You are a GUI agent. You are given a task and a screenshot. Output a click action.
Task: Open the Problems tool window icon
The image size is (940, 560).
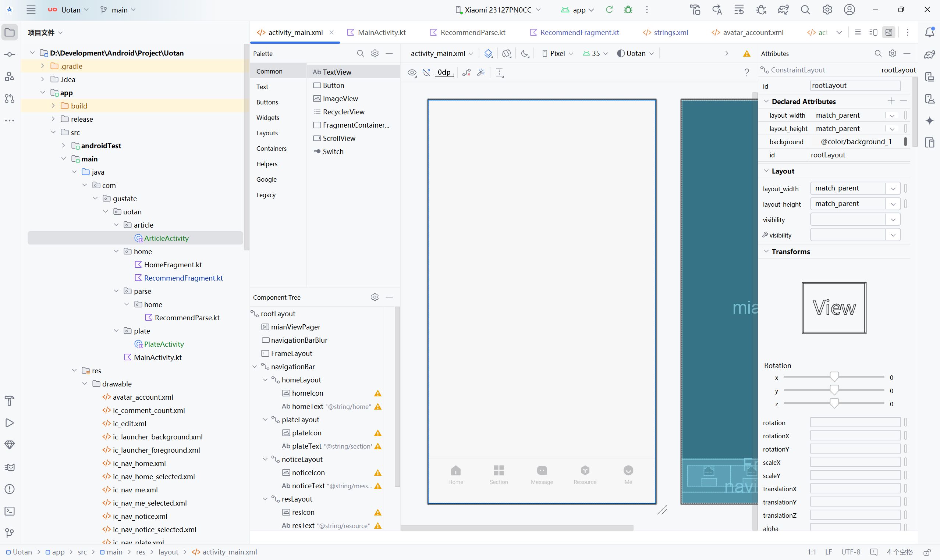coord(10,489)
